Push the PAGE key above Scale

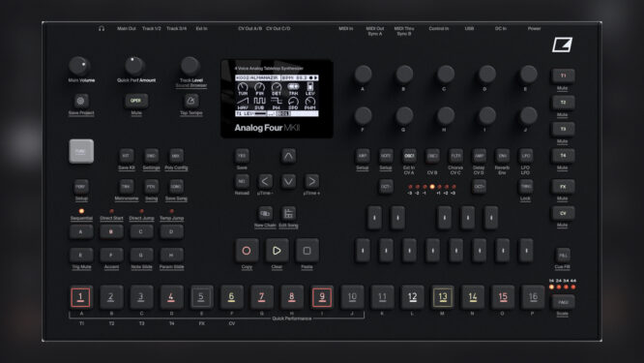pos(563,302)
